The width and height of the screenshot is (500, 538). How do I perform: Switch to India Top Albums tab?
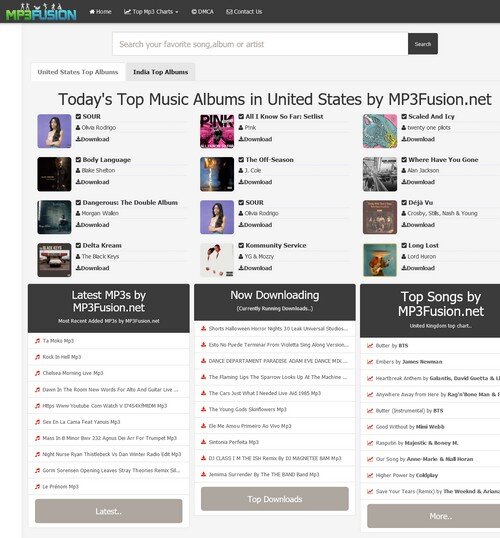tap(161, 72)
